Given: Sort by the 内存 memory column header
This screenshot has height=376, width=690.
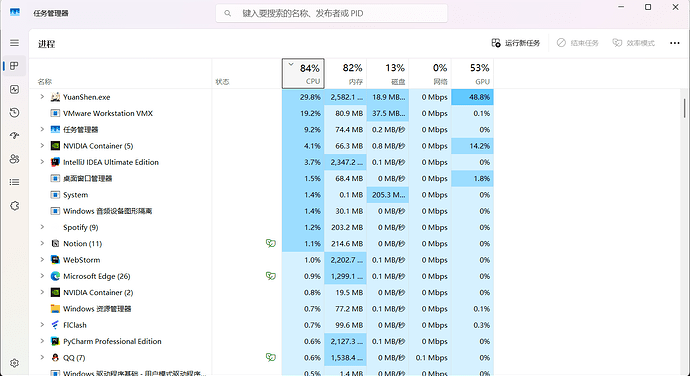Looking at the screenshot, I should pos(345,74).
